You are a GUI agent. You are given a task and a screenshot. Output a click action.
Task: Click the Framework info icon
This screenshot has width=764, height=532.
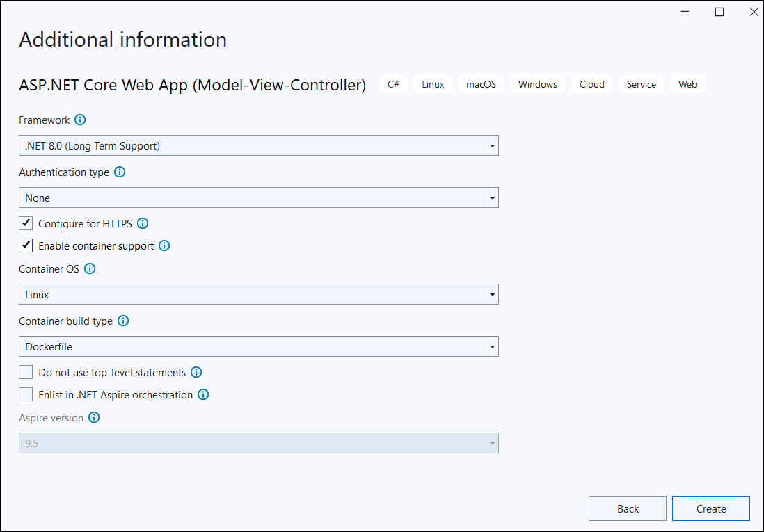coord(80,120)
